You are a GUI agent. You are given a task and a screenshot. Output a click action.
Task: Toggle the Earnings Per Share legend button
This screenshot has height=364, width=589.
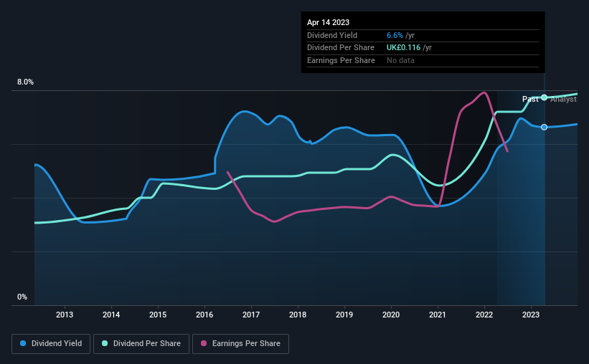240,344
